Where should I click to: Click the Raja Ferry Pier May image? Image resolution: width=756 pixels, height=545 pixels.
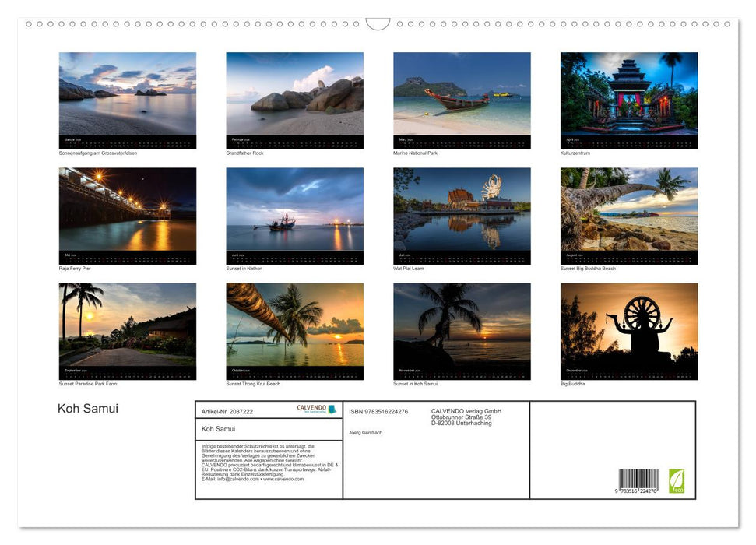point(128,210)
